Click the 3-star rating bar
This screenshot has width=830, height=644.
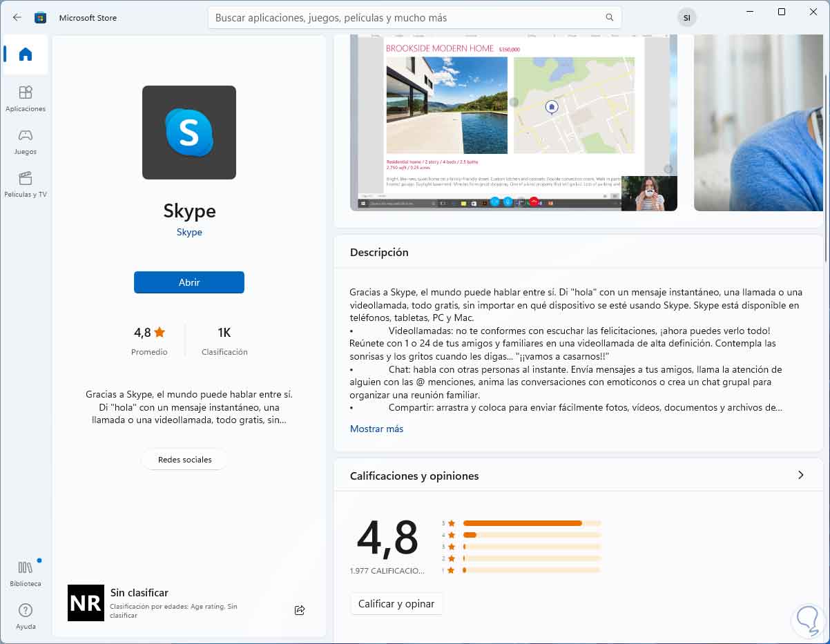(532, 547)
